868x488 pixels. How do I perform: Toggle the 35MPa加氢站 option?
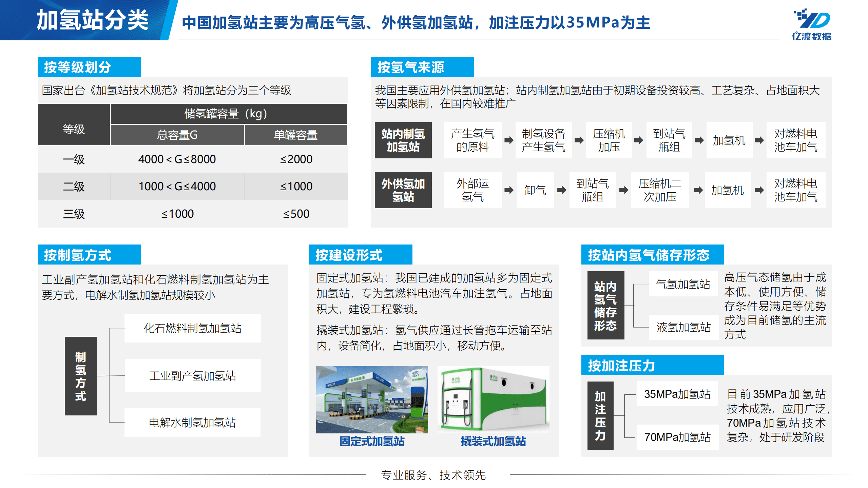coord(677,394)
